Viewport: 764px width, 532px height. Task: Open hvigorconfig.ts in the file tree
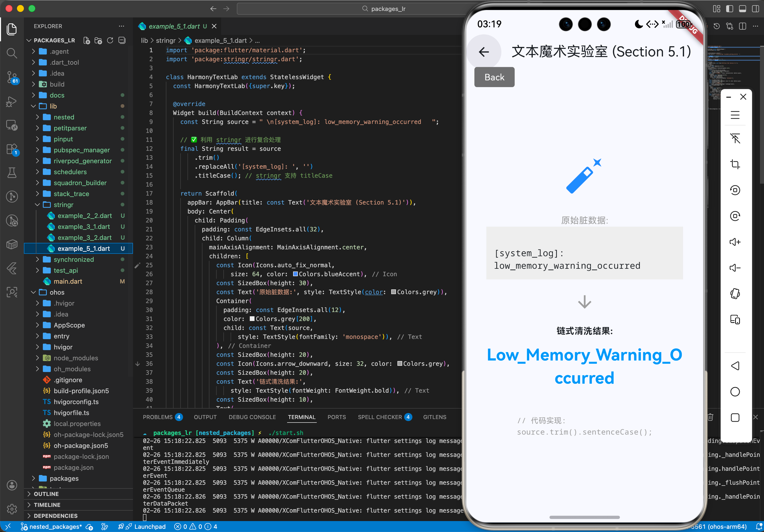78,402
